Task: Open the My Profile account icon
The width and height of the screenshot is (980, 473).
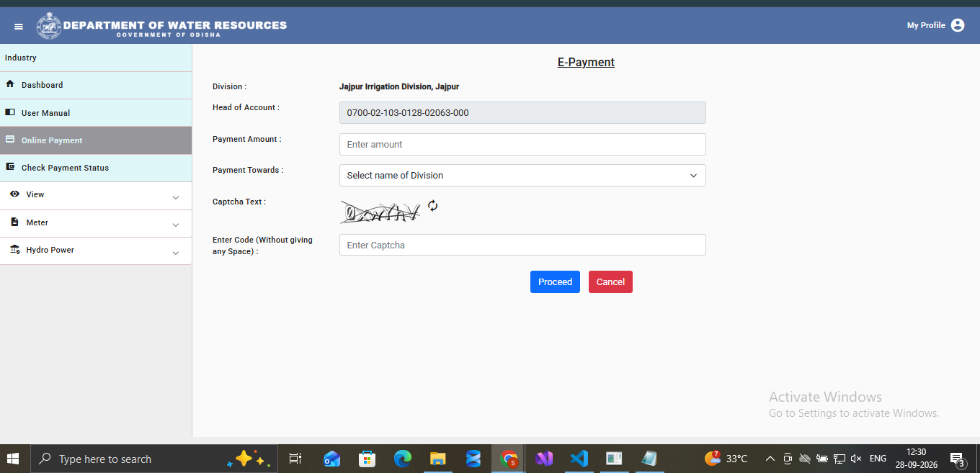Action: tap(958, 25)
